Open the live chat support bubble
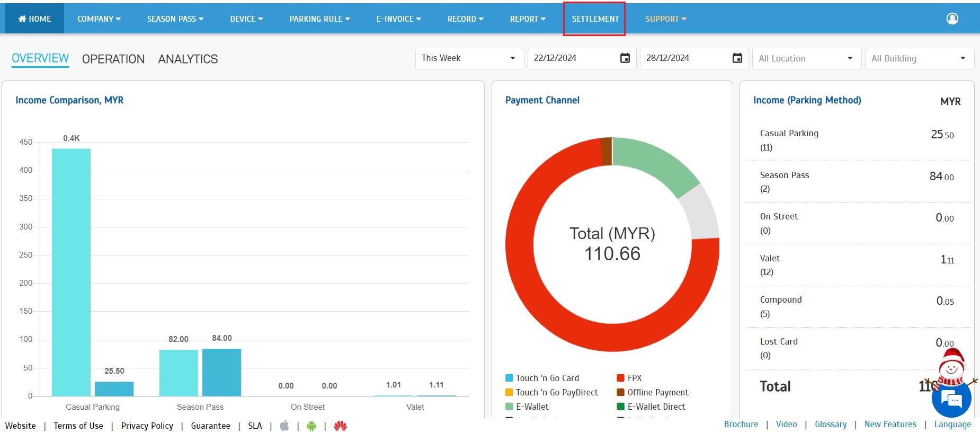 pyautogui.click(x=954, y=400)
